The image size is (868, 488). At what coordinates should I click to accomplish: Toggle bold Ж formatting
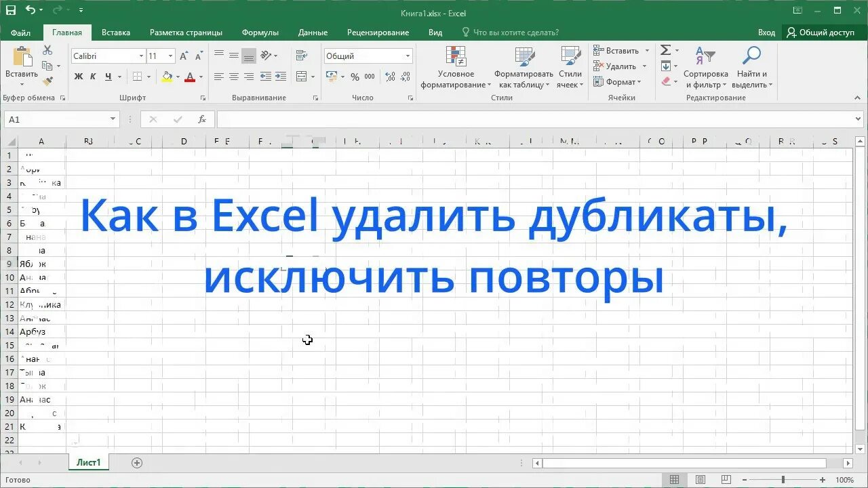coord(79,77)
